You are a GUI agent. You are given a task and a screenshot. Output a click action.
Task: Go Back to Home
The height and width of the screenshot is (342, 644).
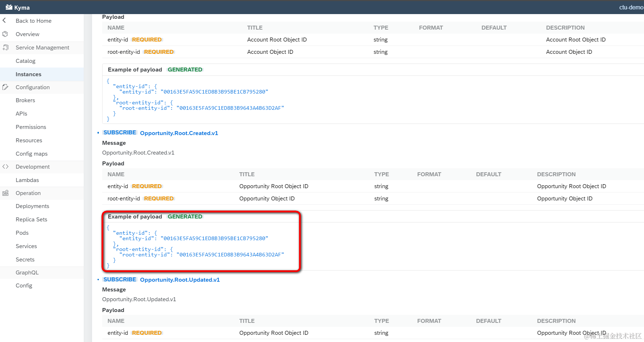[34, 21]
